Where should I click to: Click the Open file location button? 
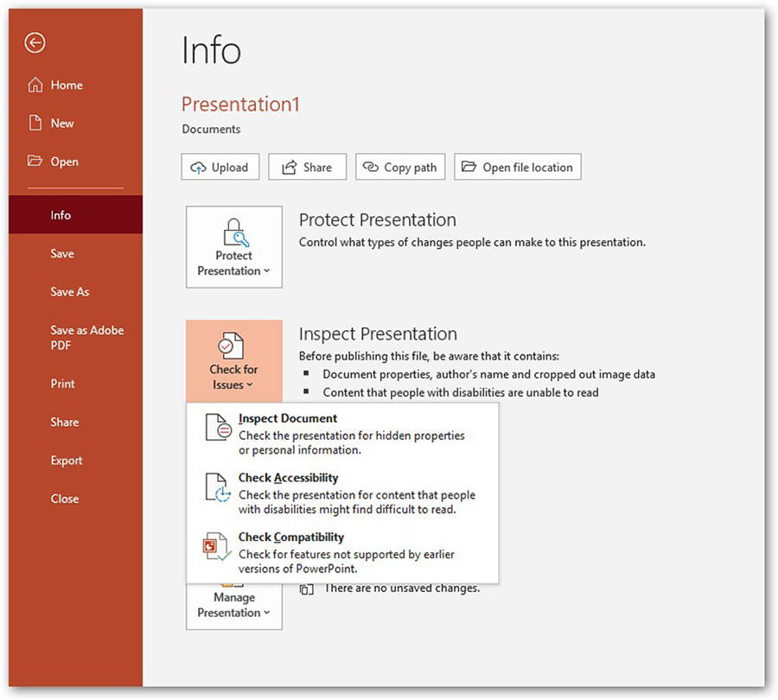[517, 168]
